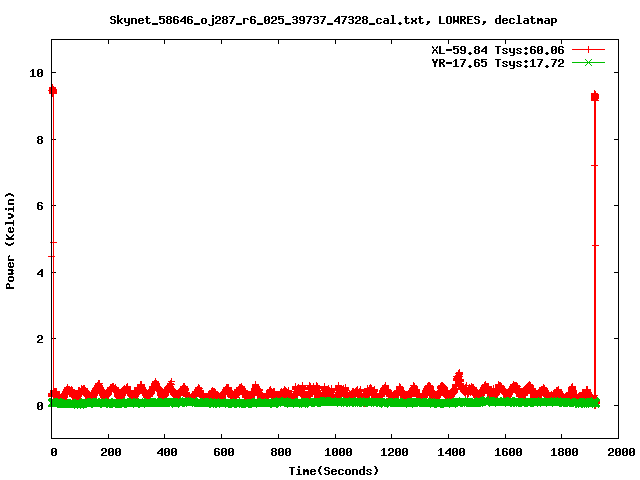Click the x-axis tick label 1800
640x480 pixels.
(564, 452)
